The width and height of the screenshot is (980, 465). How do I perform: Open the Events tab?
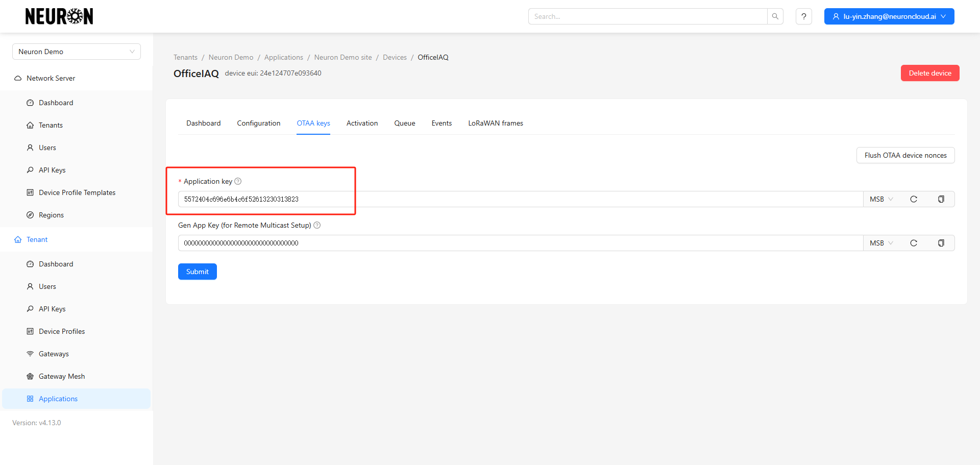pos(442,123)
